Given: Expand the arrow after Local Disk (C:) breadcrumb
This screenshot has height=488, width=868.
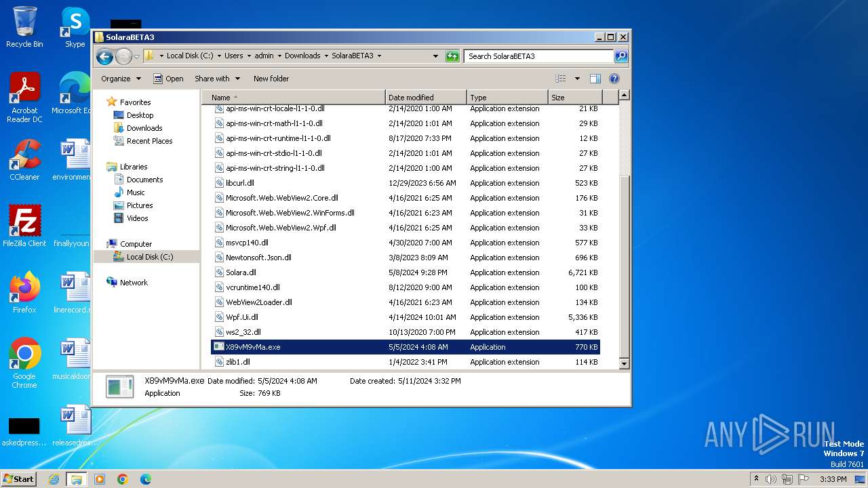Looking at the screenshot, I should click(218, 56).
